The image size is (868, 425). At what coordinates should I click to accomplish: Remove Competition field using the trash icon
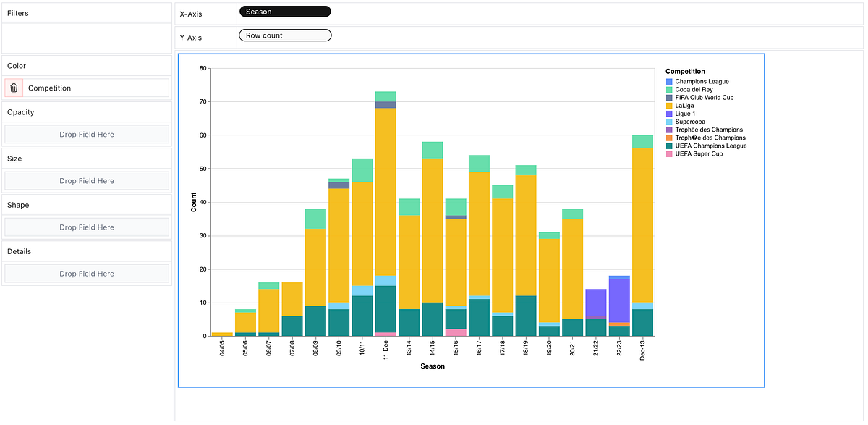click(13, 87)
